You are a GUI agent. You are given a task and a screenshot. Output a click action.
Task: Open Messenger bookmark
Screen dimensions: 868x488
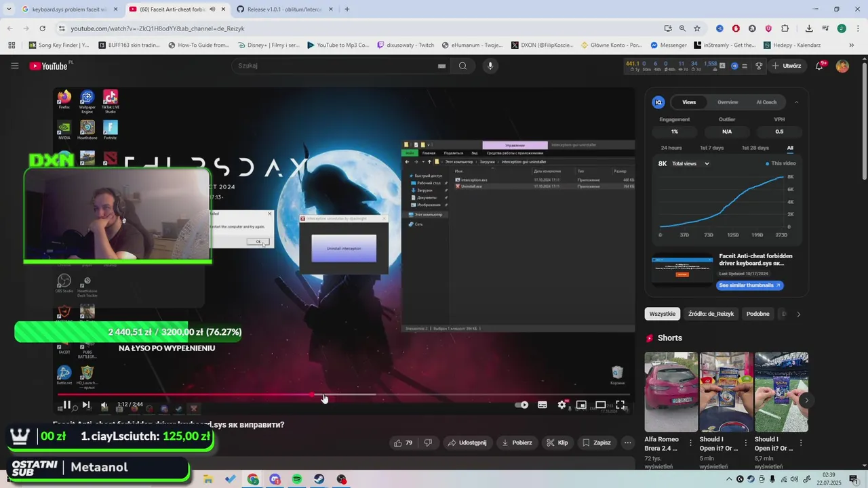pos(669,45)
